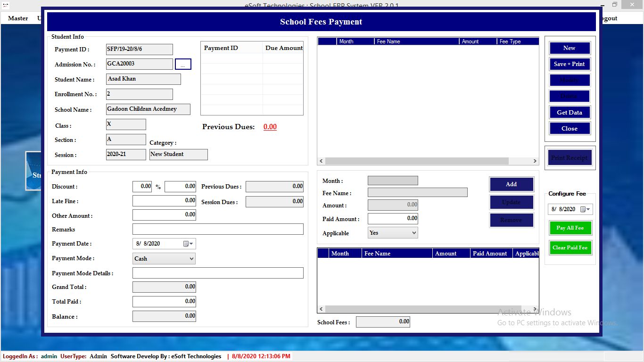Viewport: 644px width, 362px height.
Task: Click the green Clear Paid Fee button
Action: click(570, 248)
